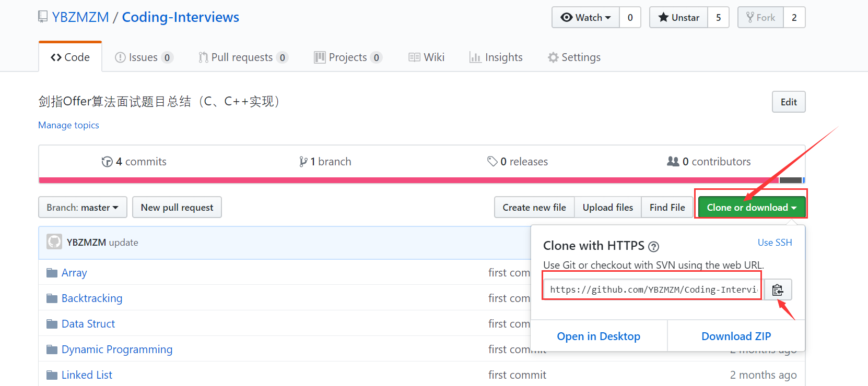Click the YBZMZM avatar in commit row

pos(54,242)
